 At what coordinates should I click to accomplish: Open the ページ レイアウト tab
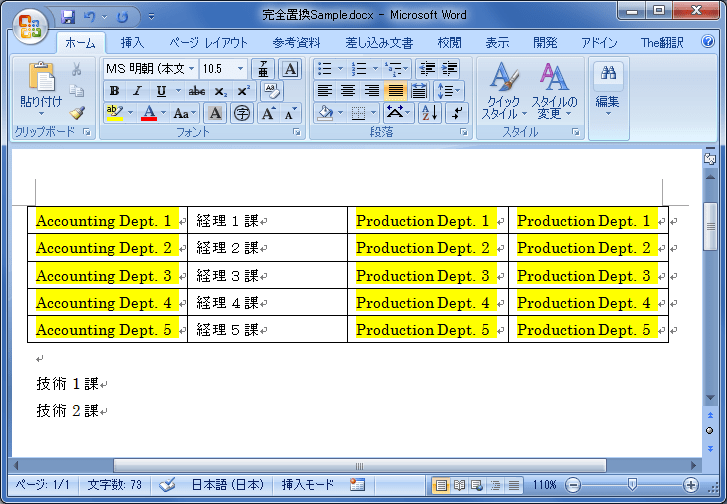tap(208, 43)
